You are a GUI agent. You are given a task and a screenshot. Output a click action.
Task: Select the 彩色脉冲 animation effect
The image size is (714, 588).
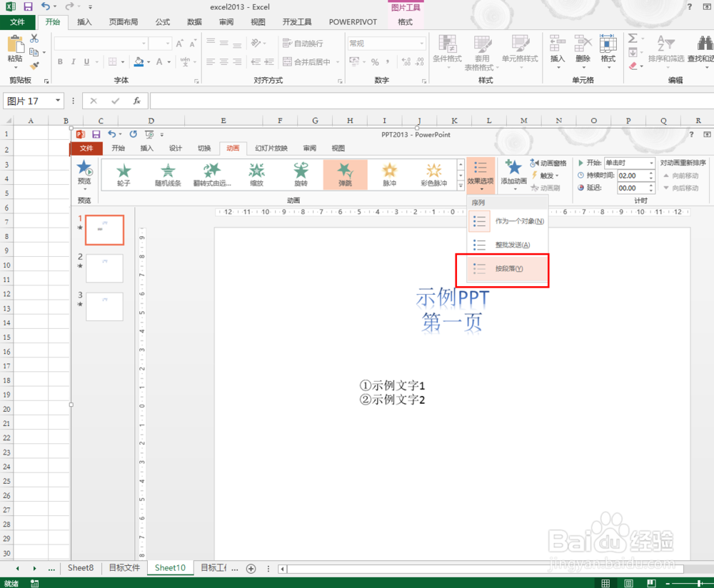point(434,175)
